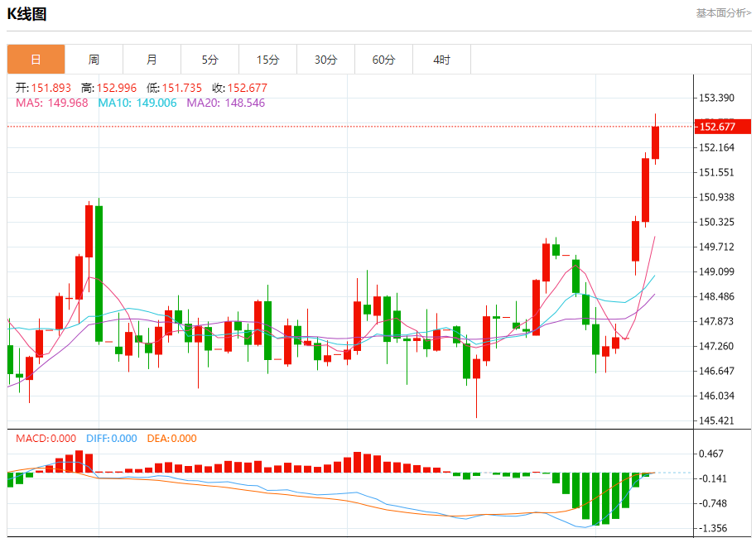The image size is (756, 538).
Task: Select the 日 daily chart tab
Action: coord(36,60)
